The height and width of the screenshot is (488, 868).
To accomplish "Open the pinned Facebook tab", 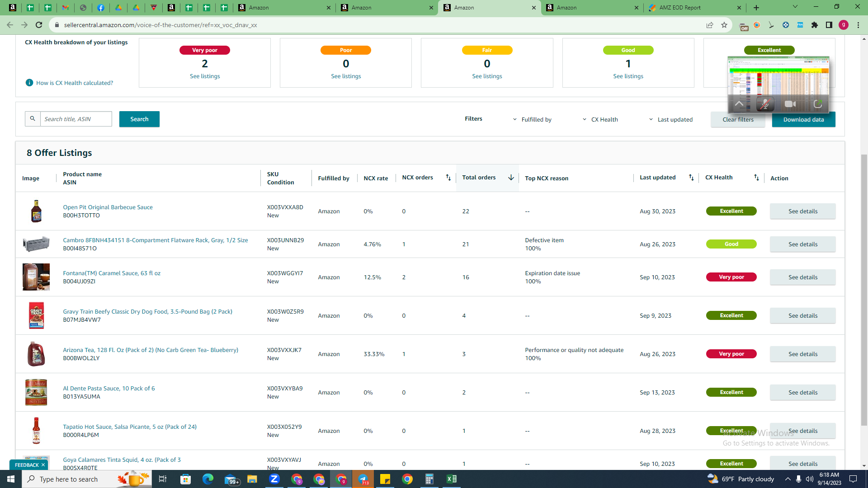I will (x=101, y=8).
